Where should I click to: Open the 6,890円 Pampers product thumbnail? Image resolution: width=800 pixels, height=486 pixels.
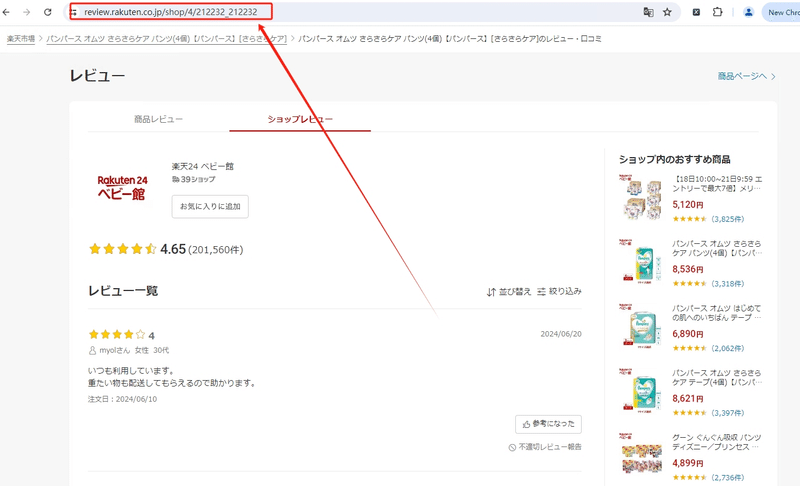point(641,326)
